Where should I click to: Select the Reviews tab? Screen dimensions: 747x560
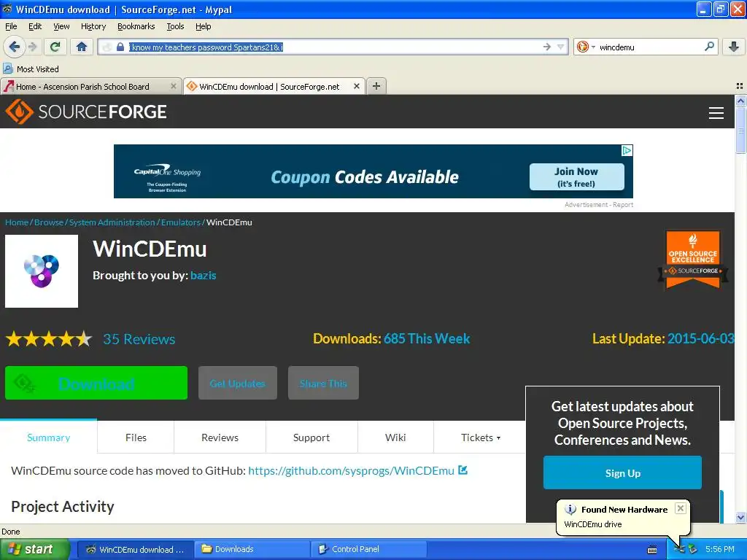click(220, 437)
